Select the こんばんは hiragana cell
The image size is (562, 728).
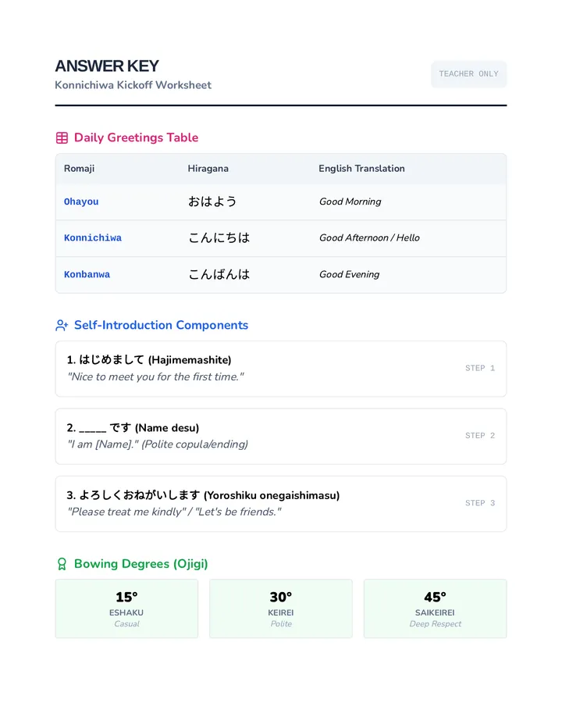click(219, 274)
